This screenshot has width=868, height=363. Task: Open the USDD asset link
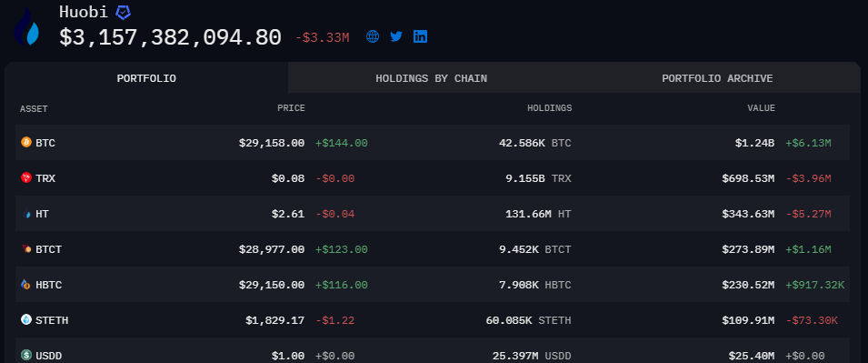coord(49,355)
